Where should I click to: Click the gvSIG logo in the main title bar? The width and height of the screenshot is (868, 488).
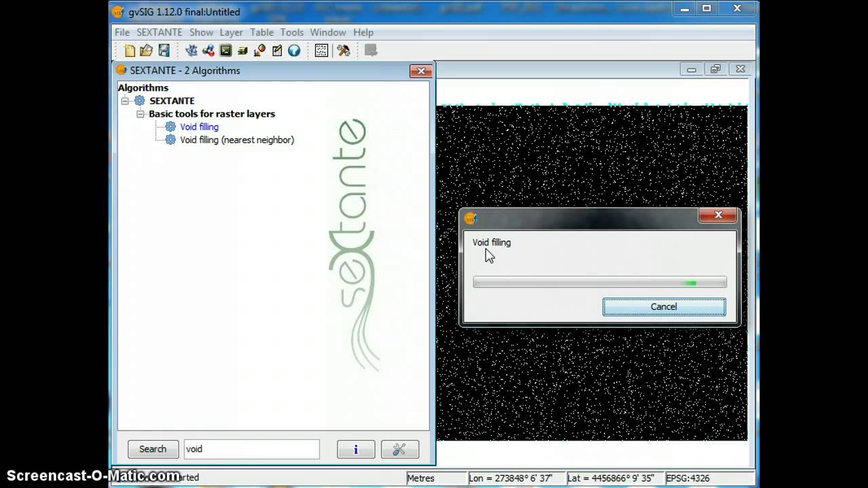119,12
